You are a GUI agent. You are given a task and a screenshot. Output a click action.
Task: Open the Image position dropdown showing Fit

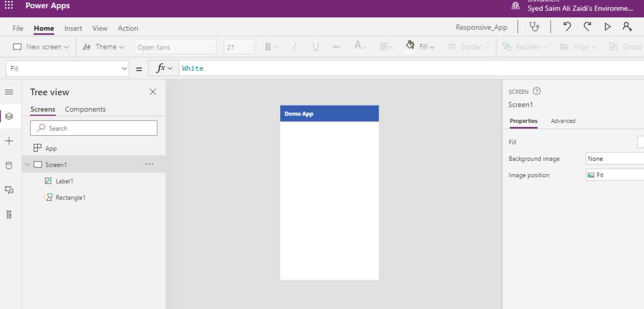(x=614, y=174)
